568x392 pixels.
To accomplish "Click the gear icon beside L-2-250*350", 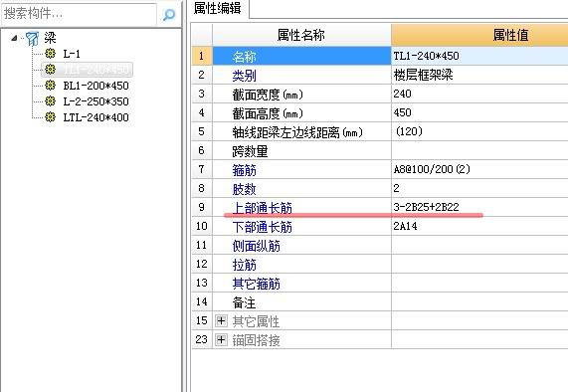I will 50,100.
